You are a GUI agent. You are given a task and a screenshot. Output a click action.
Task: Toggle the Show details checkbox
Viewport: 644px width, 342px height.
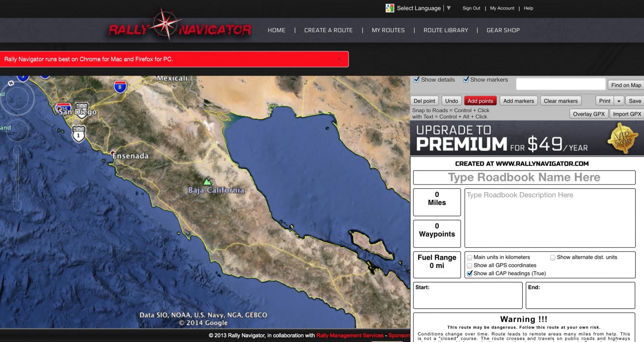point(417,80)
